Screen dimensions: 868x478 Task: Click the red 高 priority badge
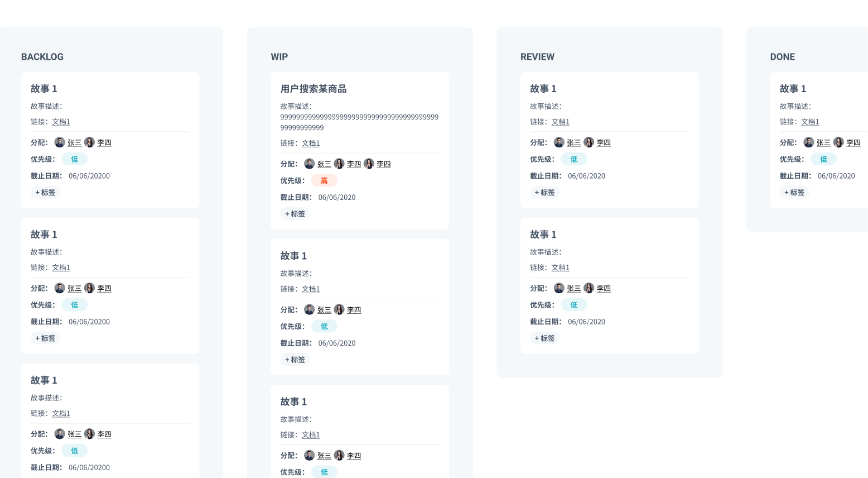[324, 180]
